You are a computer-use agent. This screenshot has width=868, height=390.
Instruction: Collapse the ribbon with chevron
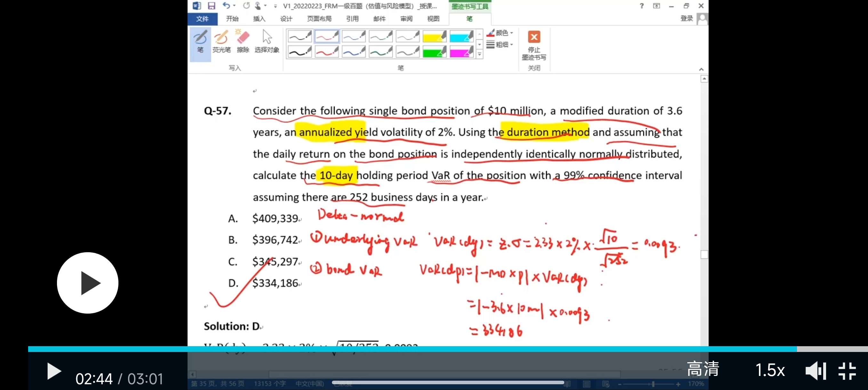(x=701, y=69)
